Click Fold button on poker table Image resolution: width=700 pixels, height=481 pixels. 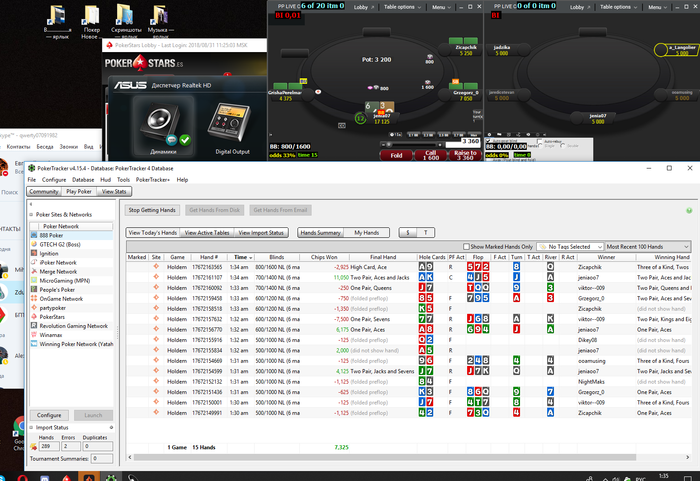396,155
